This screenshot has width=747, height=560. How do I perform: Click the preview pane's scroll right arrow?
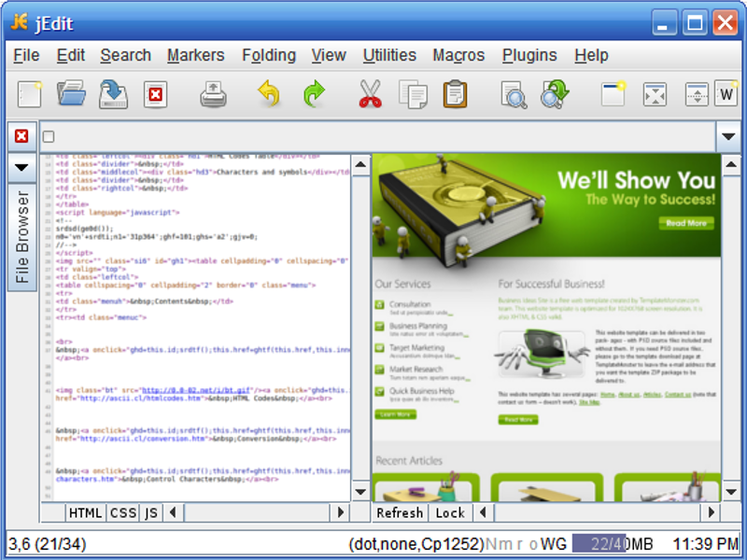(x=711, y=512)
